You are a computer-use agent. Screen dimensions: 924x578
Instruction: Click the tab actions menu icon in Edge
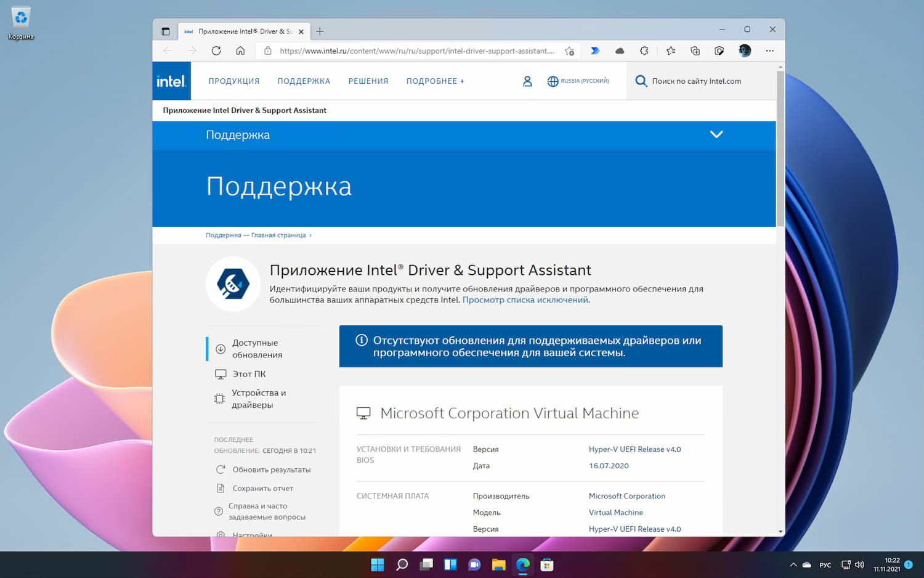point(165,31)
